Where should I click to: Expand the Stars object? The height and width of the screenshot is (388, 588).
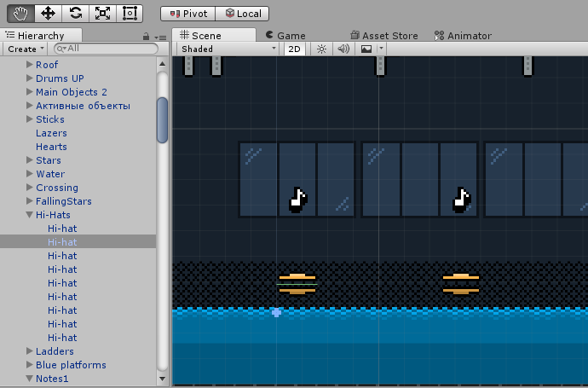[30, 159]
